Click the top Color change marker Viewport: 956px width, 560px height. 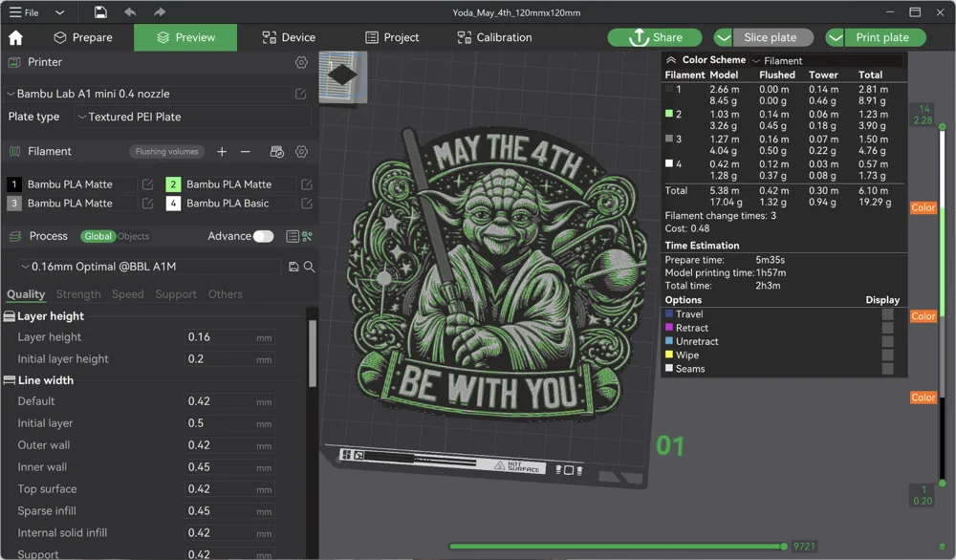(x=923, y=207)
